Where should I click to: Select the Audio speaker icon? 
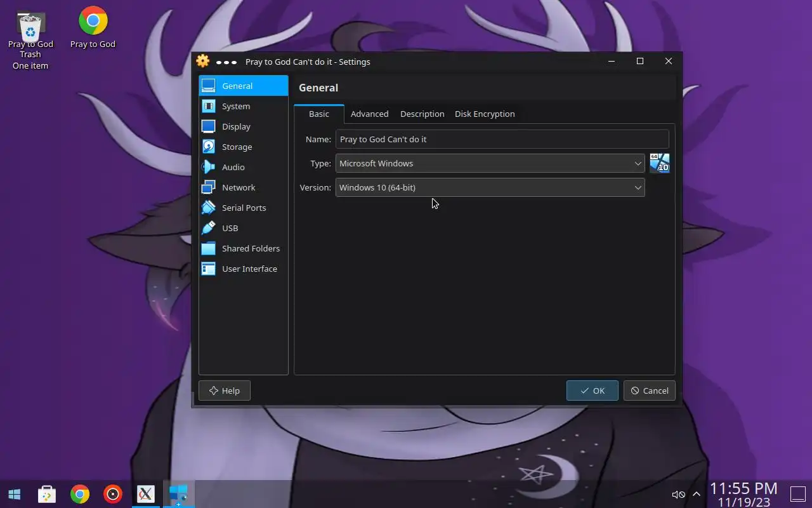click(209, 167)
